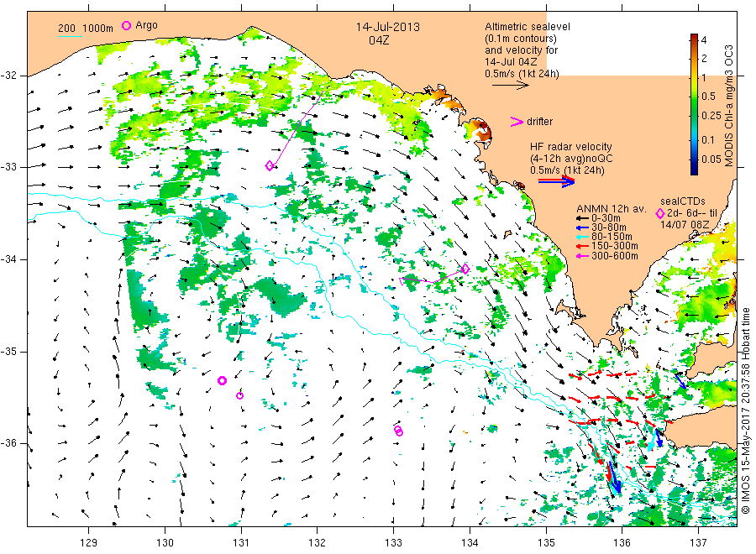Click the longitude axis label '131'

241,543
